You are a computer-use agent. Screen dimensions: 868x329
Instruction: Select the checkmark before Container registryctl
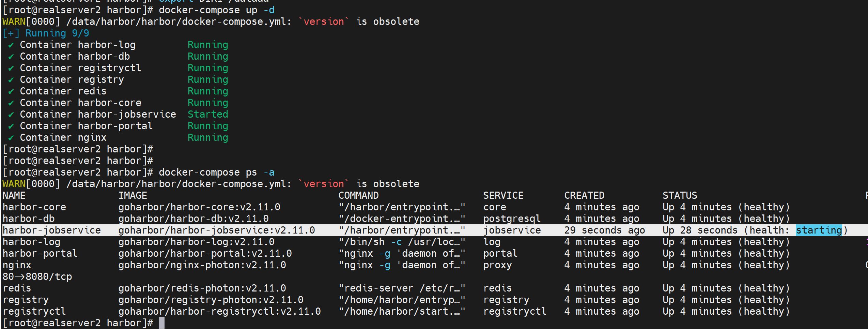(x=11, y=69)
